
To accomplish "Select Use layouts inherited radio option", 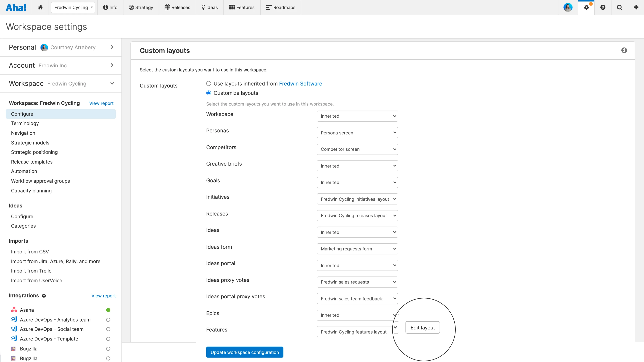I will [209, 83].
